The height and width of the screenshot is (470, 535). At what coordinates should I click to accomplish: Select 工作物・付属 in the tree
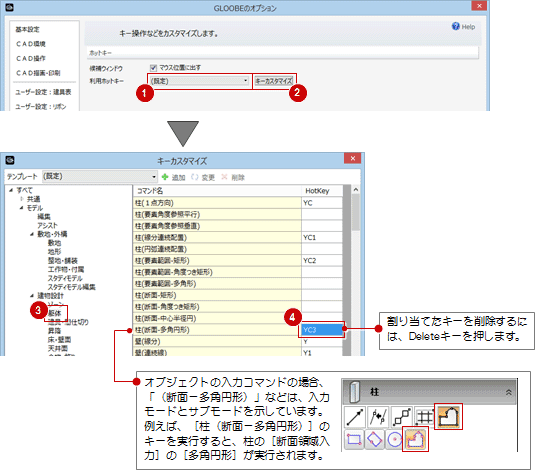coord(66,269)
